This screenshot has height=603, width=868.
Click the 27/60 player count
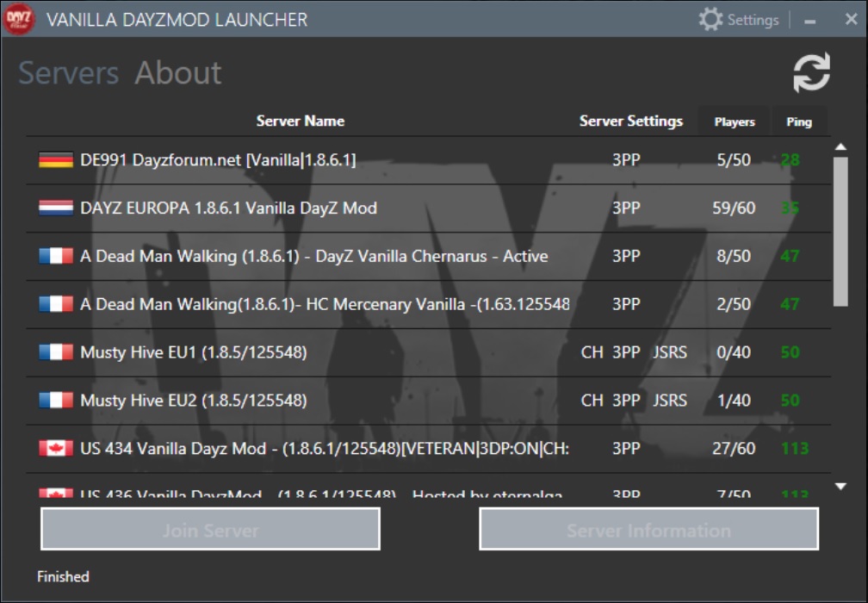(734, 448)
